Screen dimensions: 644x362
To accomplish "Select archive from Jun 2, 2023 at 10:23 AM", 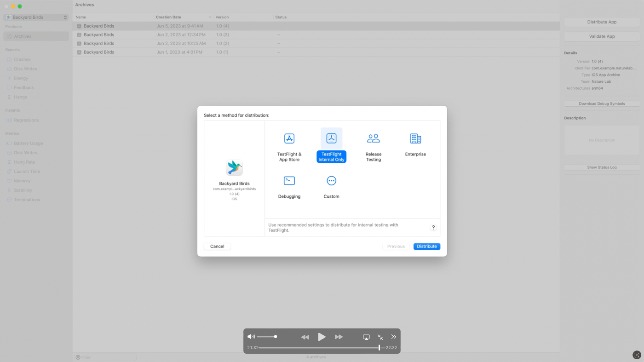I will (316, 43).
